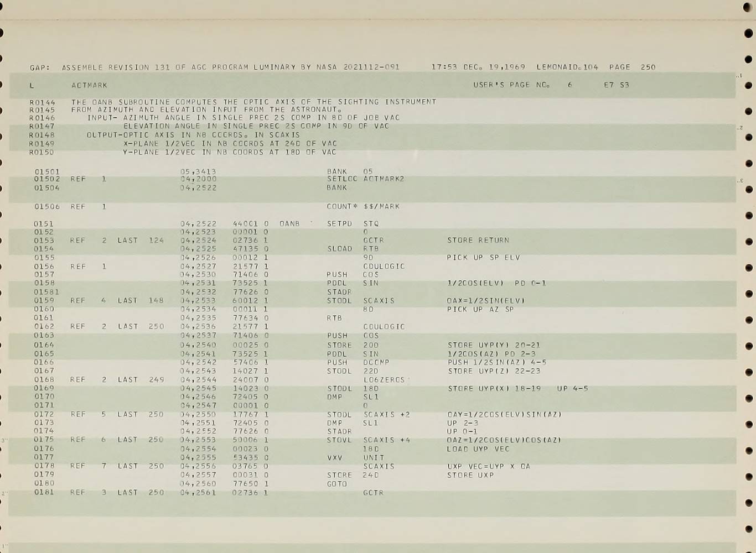Viewport: 756px width, 553px height.
Task: Click the 'STORE RETURN' comment
Action: click(x=478, y=241)
